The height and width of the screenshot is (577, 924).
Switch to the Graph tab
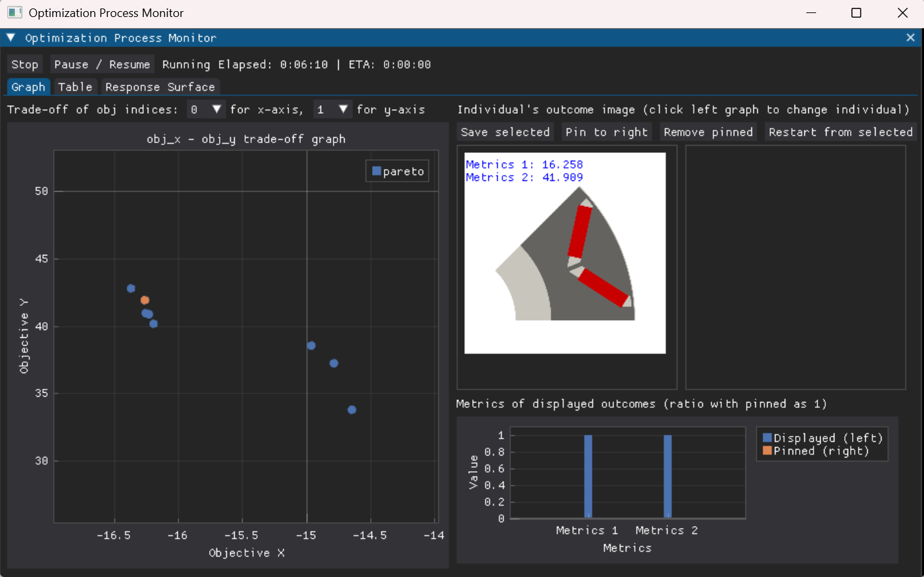point(28,87)
